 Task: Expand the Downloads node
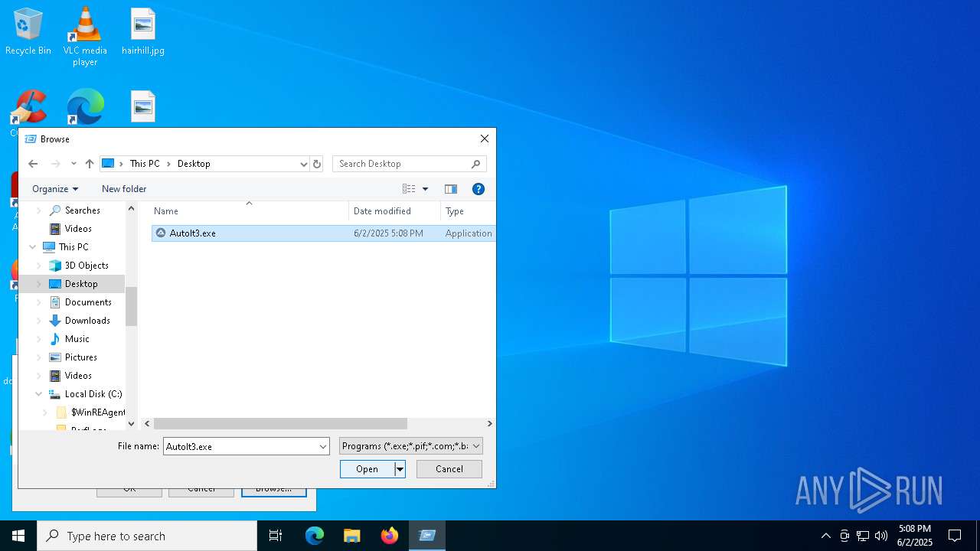pos(38,321)
